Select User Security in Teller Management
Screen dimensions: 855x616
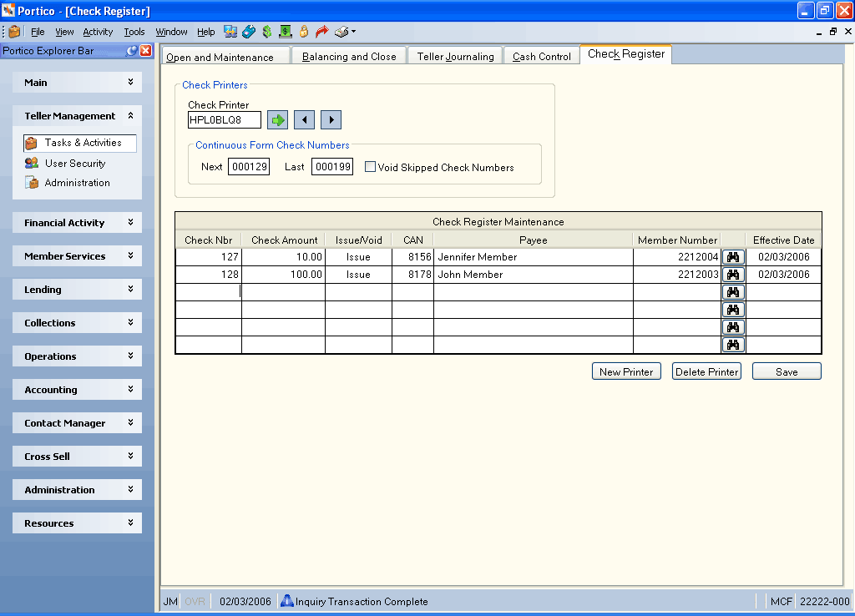tap(75, 163)
